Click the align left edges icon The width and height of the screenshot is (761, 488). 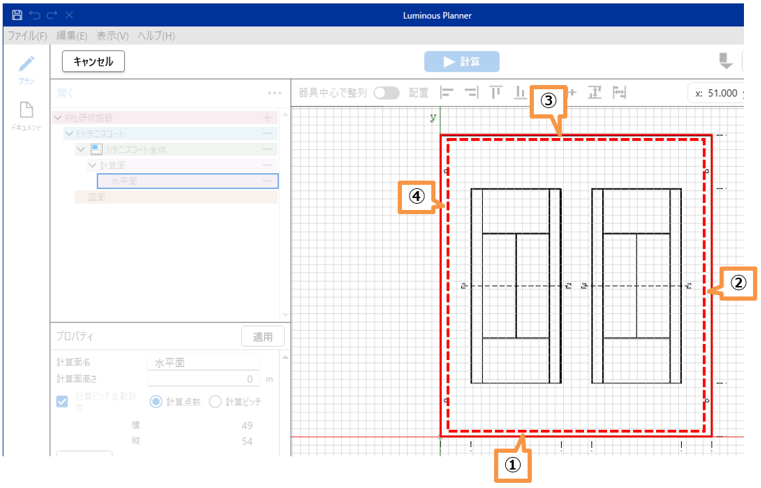click(447, 92)
